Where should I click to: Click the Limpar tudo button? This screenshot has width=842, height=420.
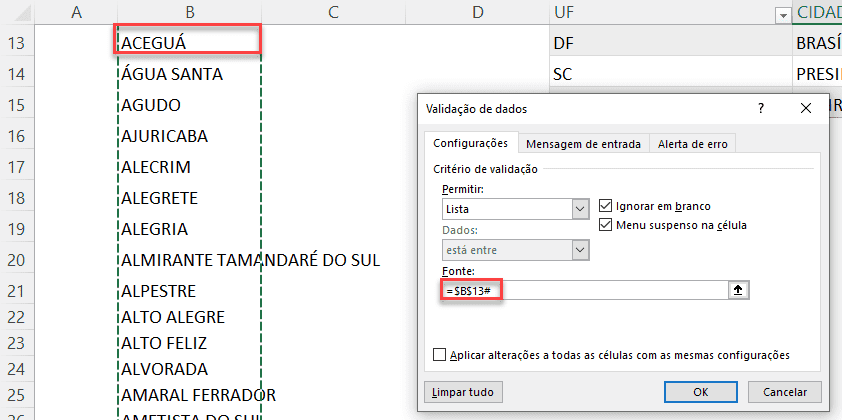coord(462,391)
